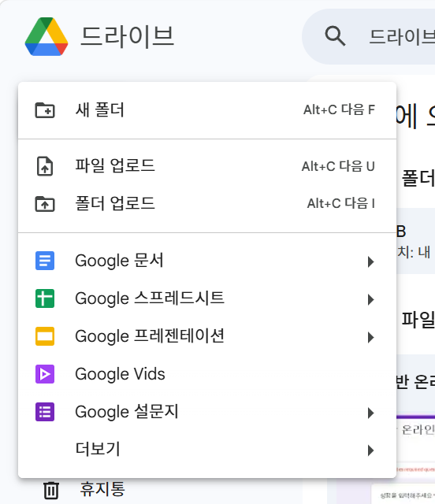Click the purple Google 설문지 icon
The height and width of the screenshot is (504, 435).
(45, 412)
